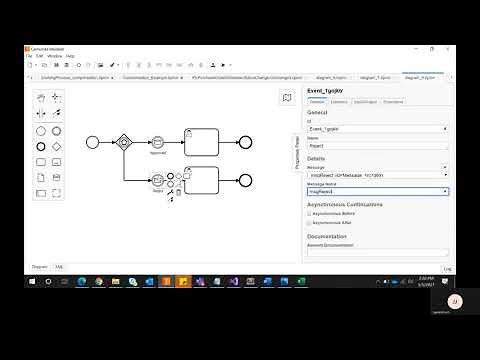Create an expanded Subprocess from the palette
This screenshot has height=360, width=480.
click(56, 162)
